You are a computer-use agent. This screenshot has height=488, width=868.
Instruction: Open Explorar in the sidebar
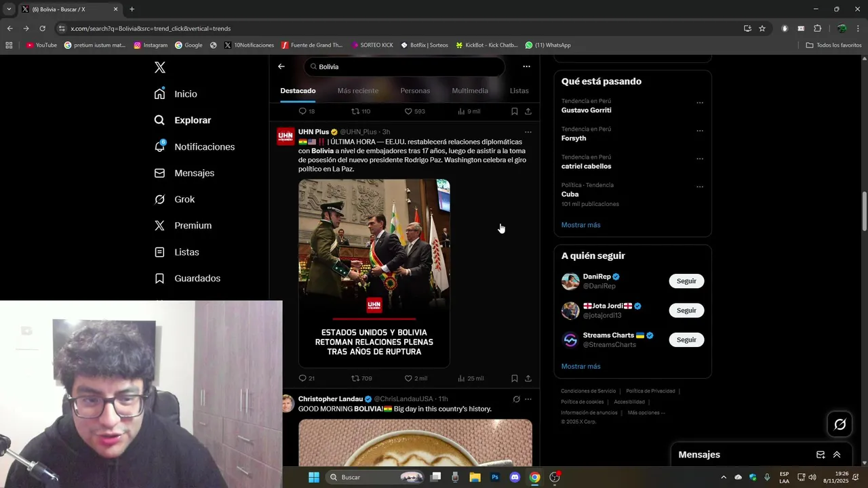pyautogui.click(x=183, y=120)
